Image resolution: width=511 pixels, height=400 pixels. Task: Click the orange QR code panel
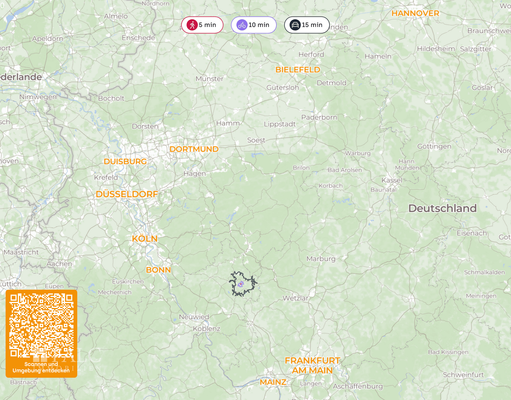(x=41, y=334)
